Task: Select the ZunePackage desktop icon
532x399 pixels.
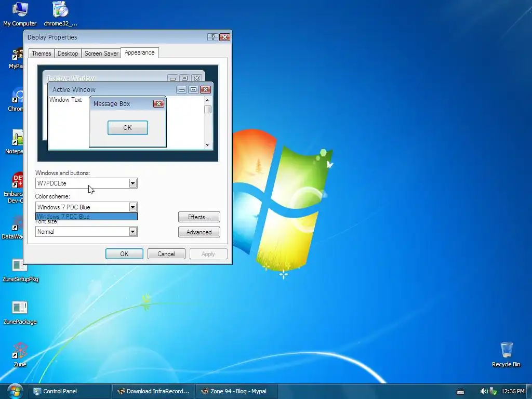Action: pyautogui.click(x=20, y=312)
